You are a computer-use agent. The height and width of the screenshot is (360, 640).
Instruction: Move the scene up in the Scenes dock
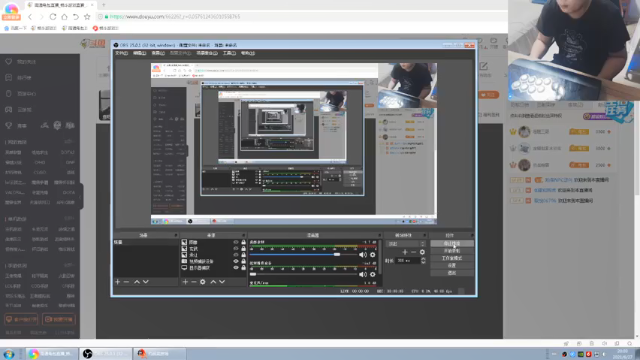(137, 282)
